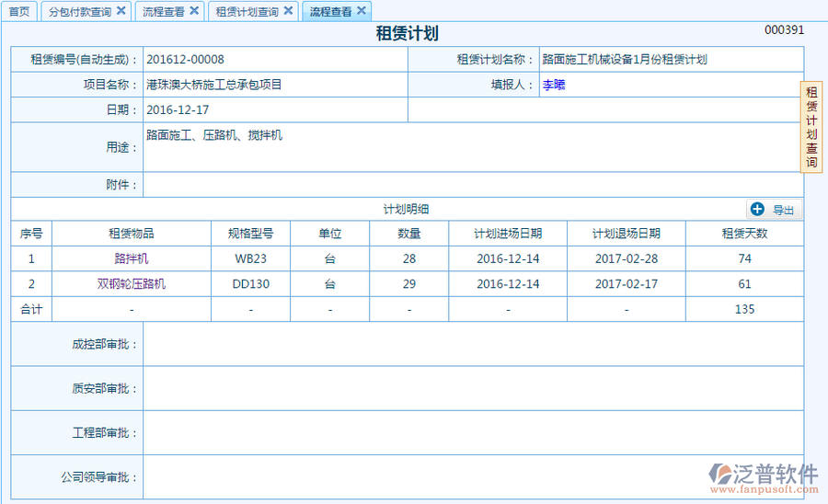Open the 租赁计划查询 tab
Image resolution: width=828 pixels, height=504 pixels.
(x=247, y=12)
